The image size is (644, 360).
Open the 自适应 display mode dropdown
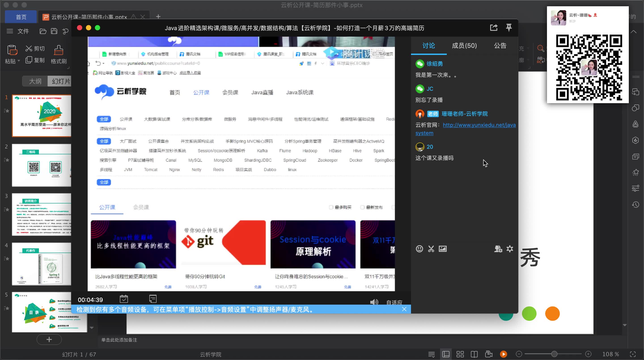pos(394,302)
